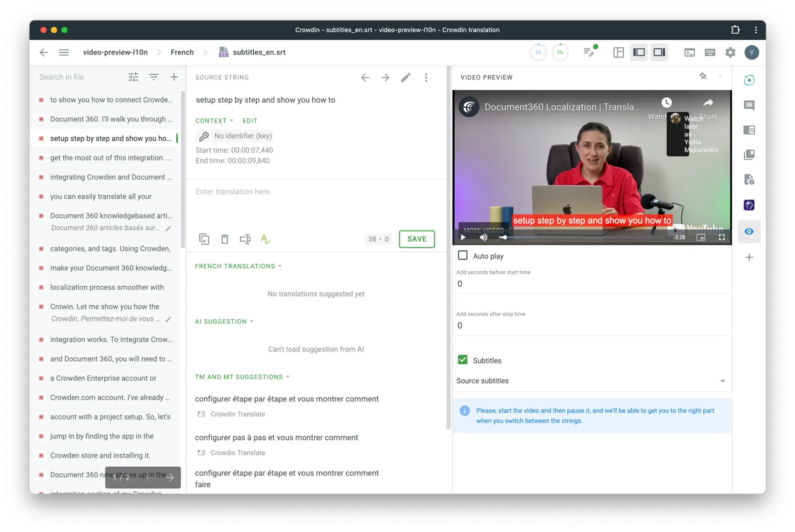This screenshot has height=532, width=795.
Task: Open the terminal console icon
Action: (689, 52)
